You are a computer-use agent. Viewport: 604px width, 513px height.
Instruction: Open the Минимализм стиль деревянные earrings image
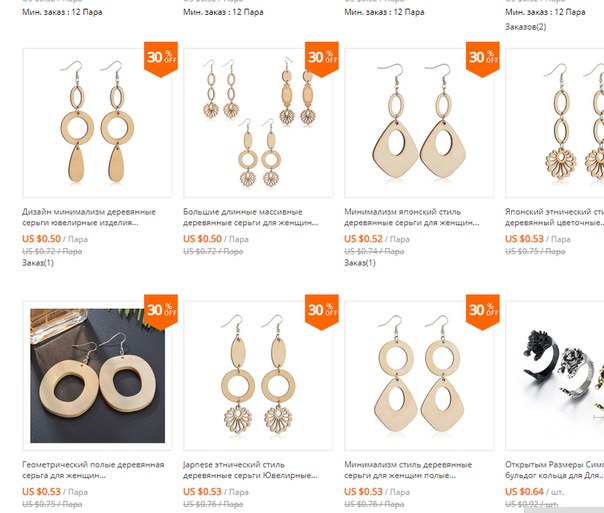click(x=419, y=376)
